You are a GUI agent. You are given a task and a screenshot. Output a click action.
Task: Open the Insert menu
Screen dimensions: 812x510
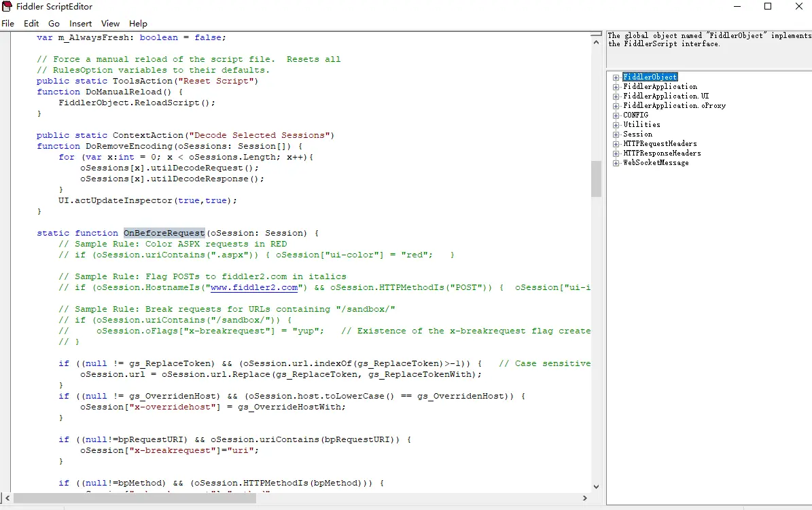click(80, 23)
